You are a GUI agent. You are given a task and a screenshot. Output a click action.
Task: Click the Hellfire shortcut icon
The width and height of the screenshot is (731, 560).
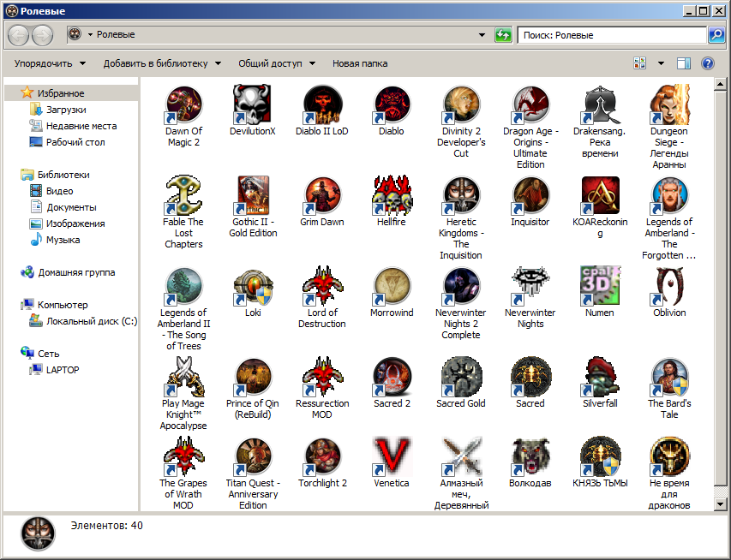click(392, 195)
